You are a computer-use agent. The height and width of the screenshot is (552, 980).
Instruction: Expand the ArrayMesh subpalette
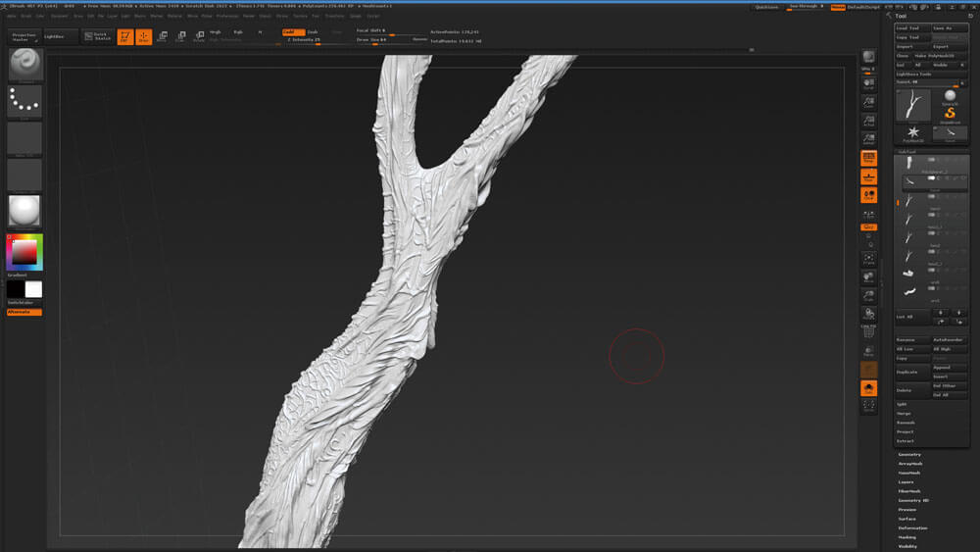(x=910, y=464)
